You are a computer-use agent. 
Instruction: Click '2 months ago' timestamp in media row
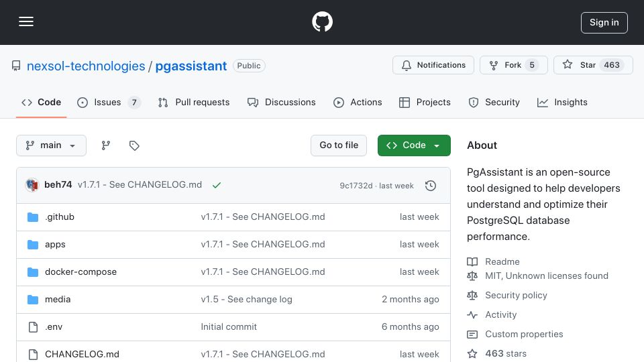point(411,299)
